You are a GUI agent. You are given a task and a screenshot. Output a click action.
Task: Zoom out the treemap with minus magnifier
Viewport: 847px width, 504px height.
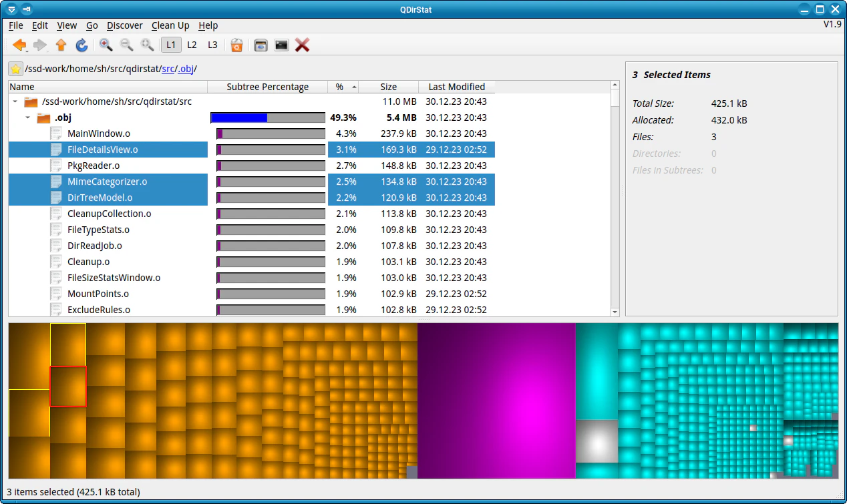[126, 45]
